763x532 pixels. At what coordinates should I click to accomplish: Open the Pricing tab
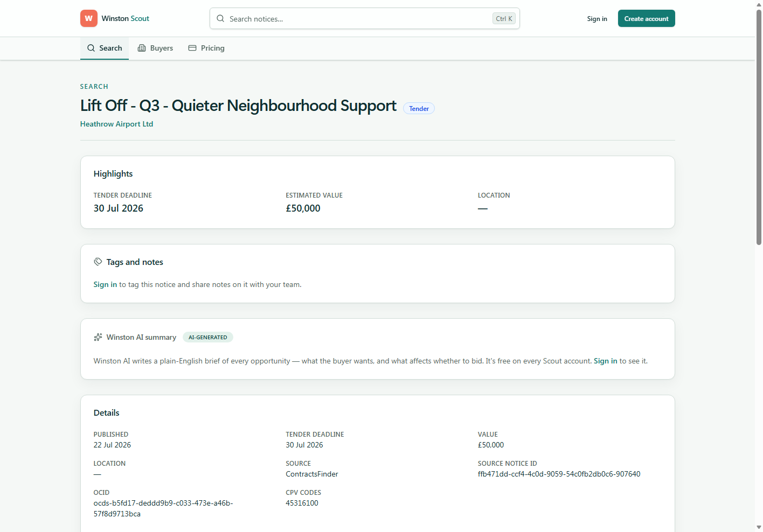coord(206,48)
